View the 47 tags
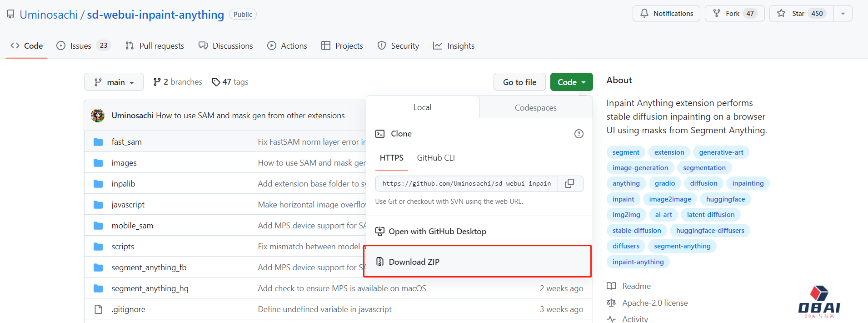The width and height of the screenshot is (868, 323). (x=230, y=82)
